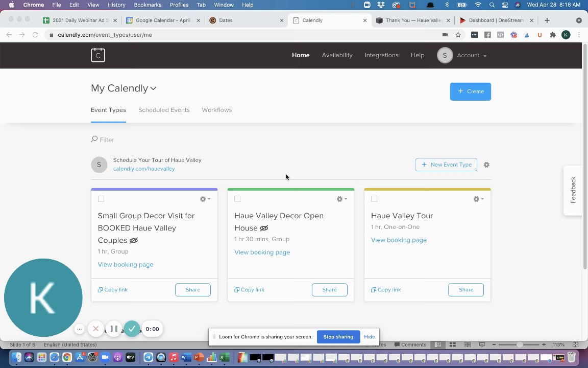The image size is (588, 368).
Task: Hide the Loom sharing notification
Action: tap(370, 337)
